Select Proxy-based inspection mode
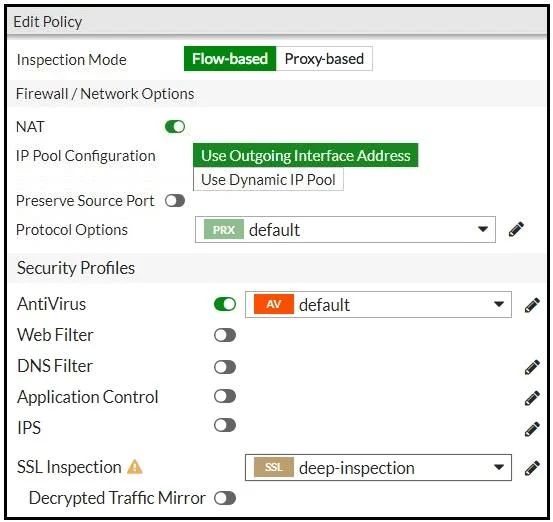 click(x=324, y=59)
